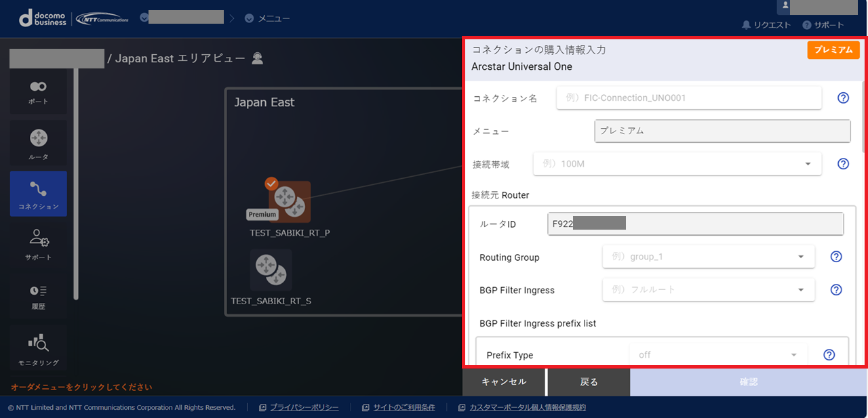Viewport: 868px width, 418px height.
Task: Click the help icon beside コネクション名
Action: pyautogui.click(x=843, y=98)
